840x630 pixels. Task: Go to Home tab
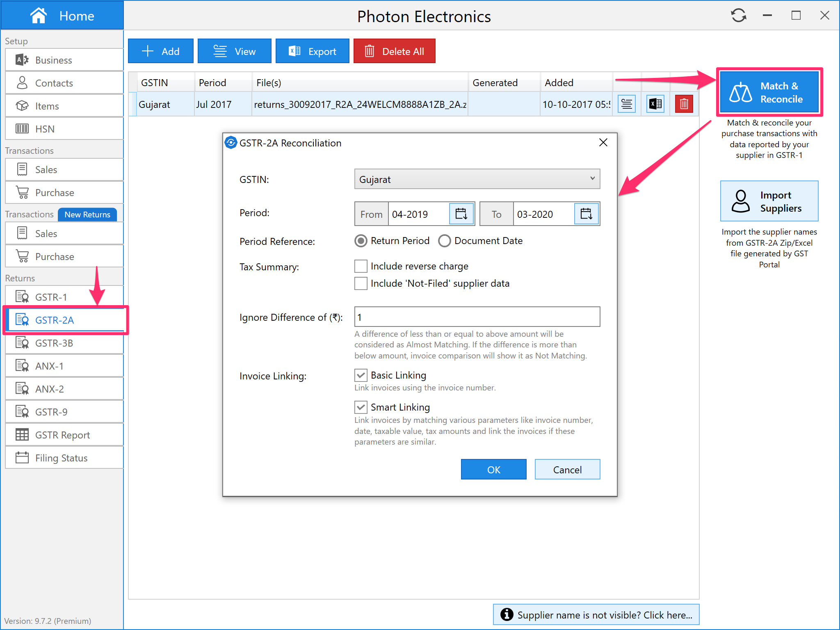click(x=62, y=16)
